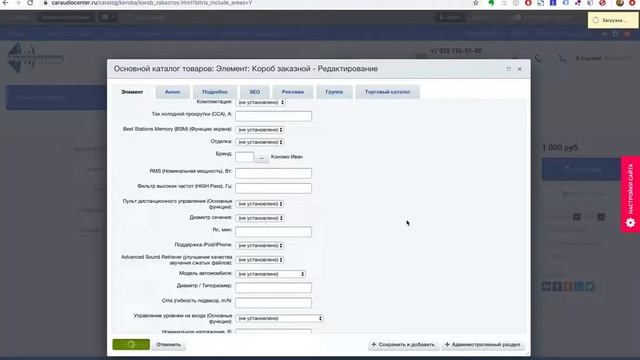
Task: Click the Бренд browse "..." button
Action: coord(262,158)
